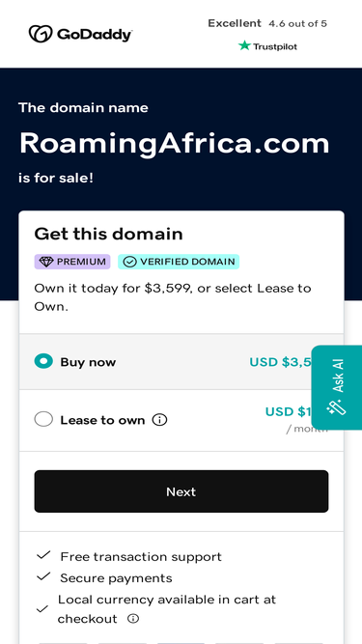
Task: Click the RoamingAfrica.com domain heading
Action: click(x=175, y=144)
